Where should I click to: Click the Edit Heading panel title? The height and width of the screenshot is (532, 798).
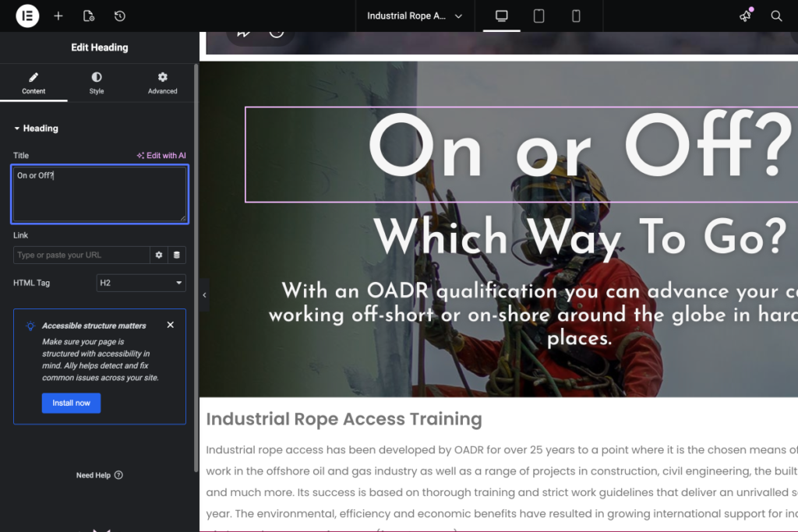[x=100, y=48]
